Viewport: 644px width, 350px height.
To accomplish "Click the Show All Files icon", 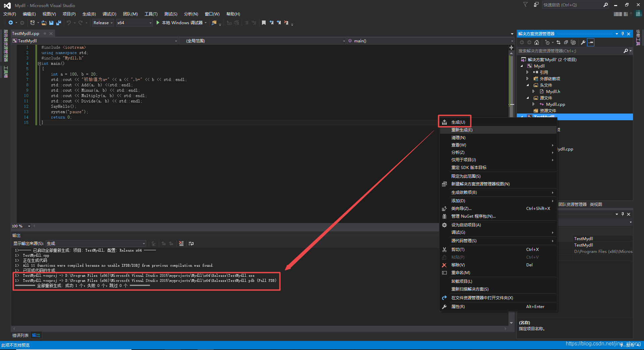I will pyautogui.click(x=573, y=42).
